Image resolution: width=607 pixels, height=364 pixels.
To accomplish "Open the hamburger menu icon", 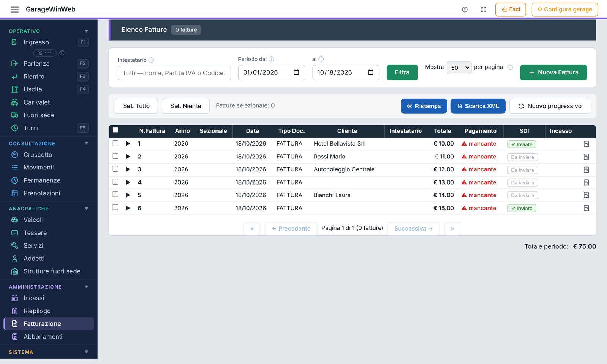I will 14,9.
